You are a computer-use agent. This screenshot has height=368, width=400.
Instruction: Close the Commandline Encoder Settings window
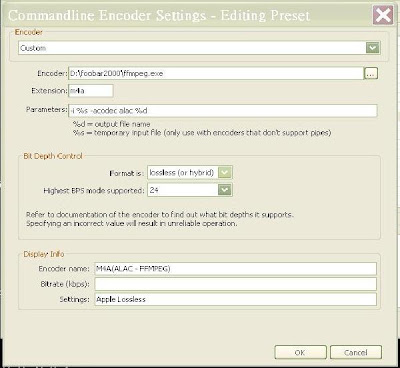point(383,15)
